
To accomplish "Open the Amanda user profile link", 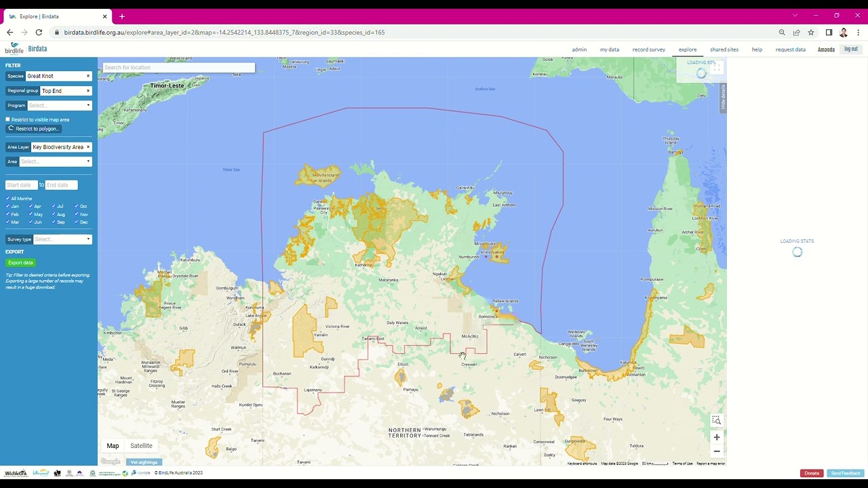I will [x=826, y=49].
